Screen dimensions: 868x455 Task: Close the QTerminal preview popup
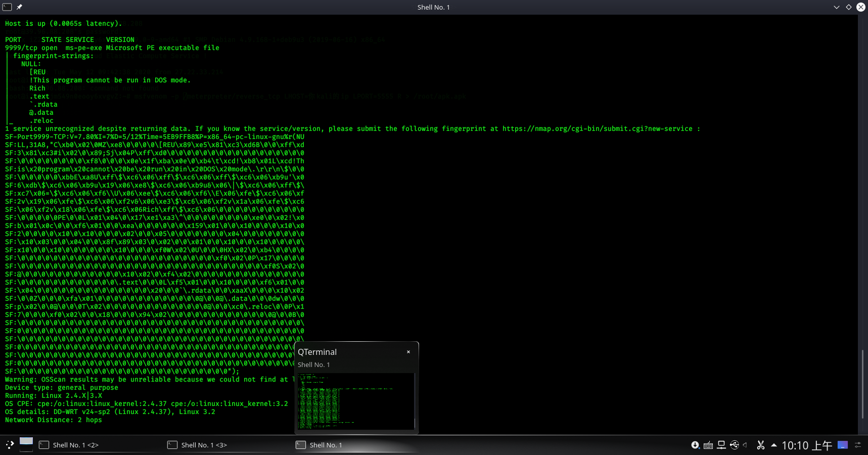[x=408, y=352]
